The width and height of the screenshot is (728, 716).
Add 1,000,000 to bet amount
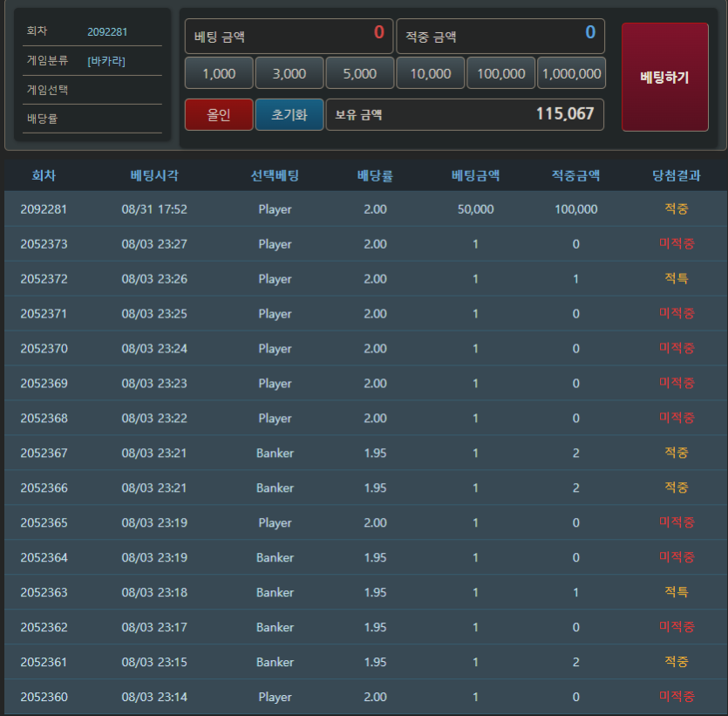(572, 73)
